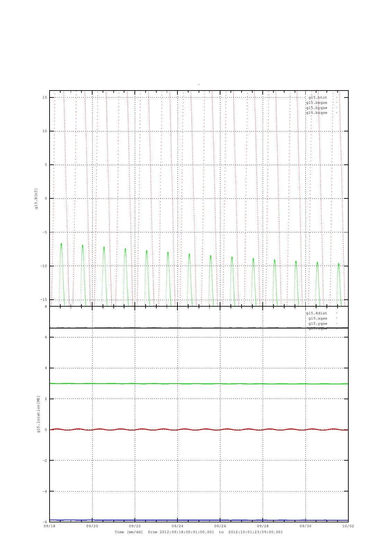Click the red xgse wavy line at 0

(199, 429)
